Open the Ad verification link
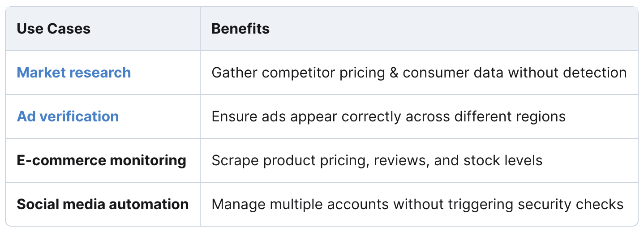Screen dimensions: 644x232 click(68, 116)
